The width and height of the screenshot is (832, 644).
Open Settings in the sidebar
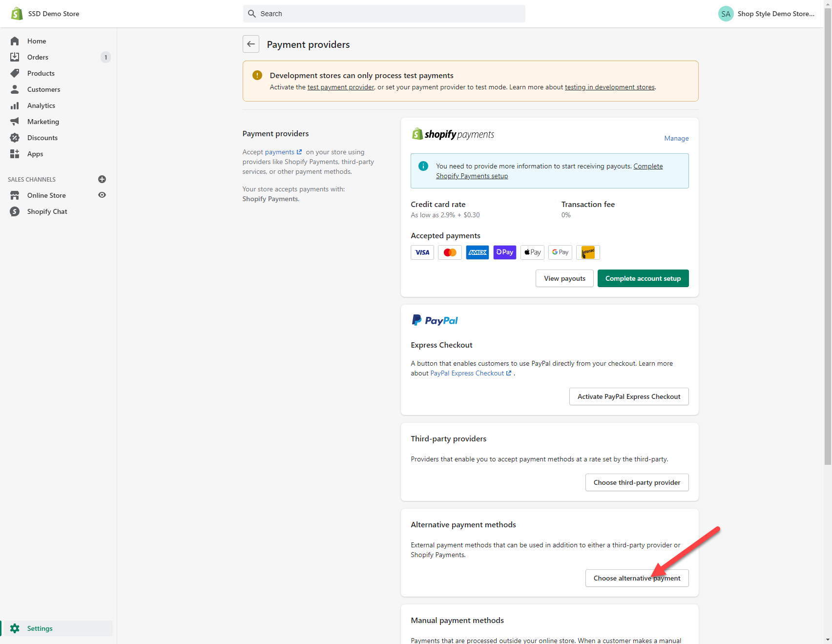tap(58, 628)
